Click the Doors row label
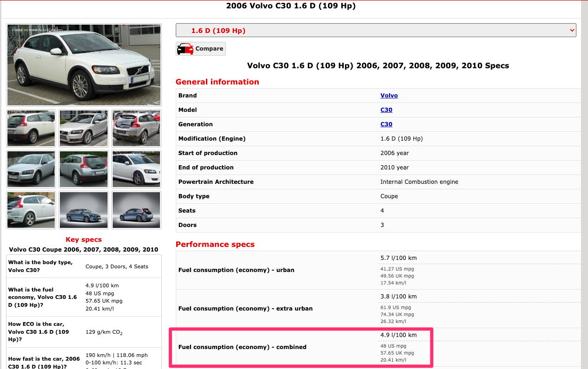The image size is (588, 369). pyautogui.click(x=187, y=225)
